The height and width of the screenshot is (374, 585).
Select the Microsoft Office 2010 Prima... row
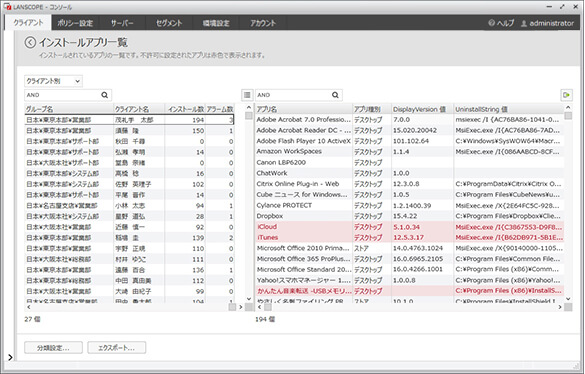[410, 248]
